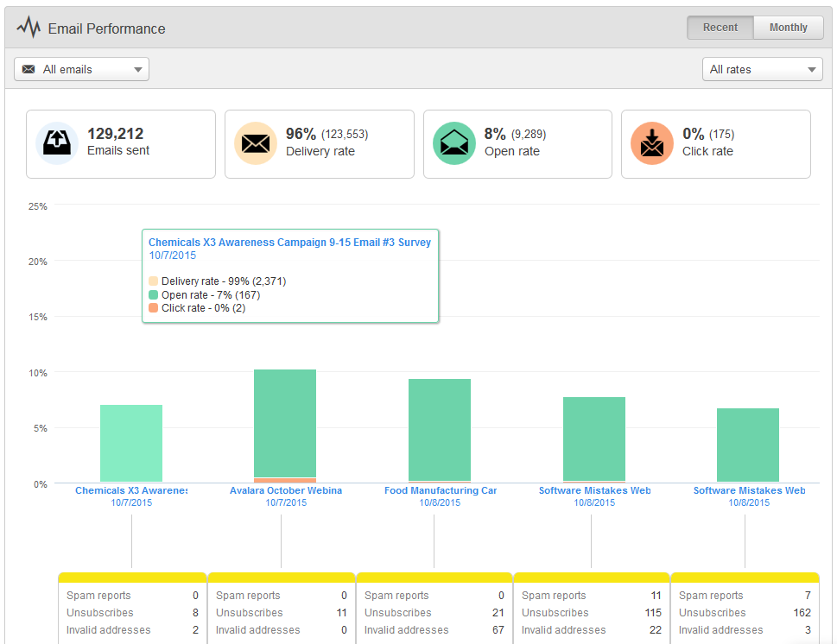Screen dimensions: 837x644
Task: Open the Avalara October Webinar email link
Action: 285,489
